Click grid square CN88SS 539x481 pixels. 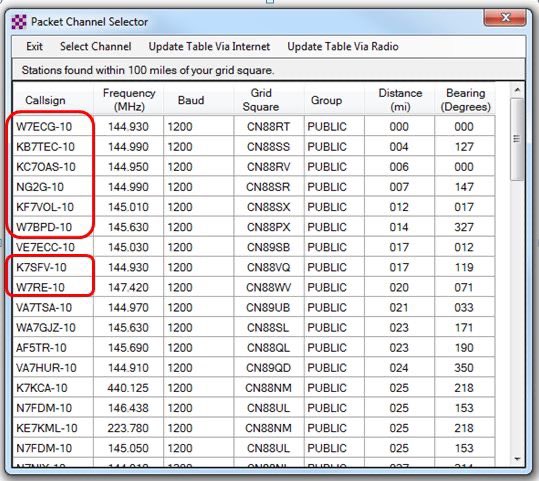pyautogui.click(x=268, y=147)
